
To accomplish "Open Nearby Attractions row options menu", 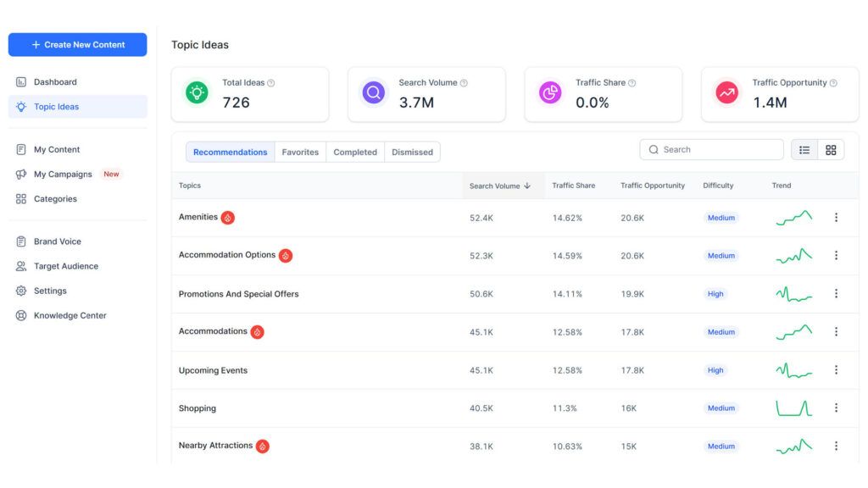I will pos(836,446).
